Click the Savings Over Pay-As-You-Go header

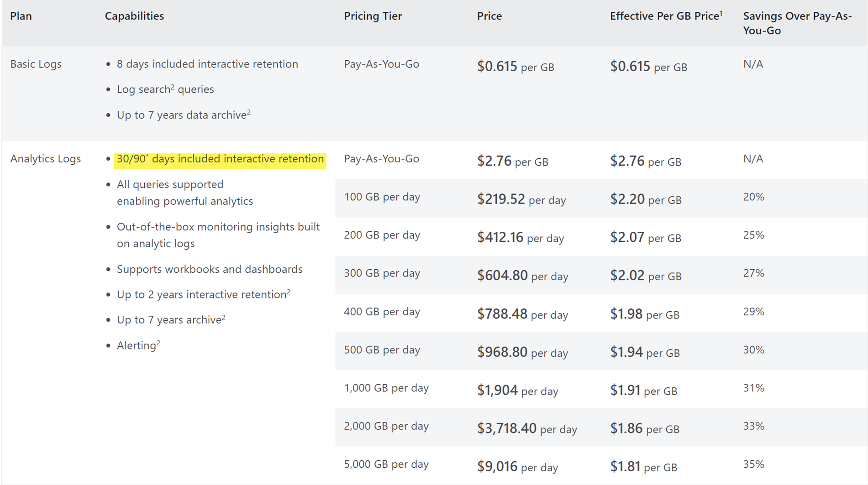point(797,23)
